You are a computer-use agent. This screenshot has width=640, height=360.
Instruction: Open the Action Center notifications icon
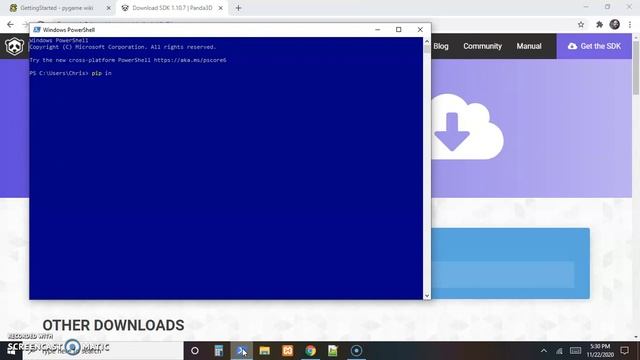(x=624, y=351)
